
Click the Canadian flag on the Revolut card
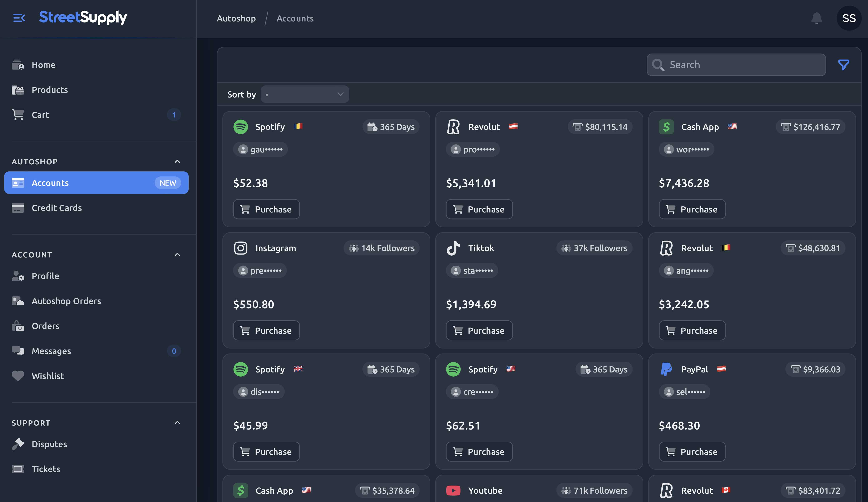point(726,490)
